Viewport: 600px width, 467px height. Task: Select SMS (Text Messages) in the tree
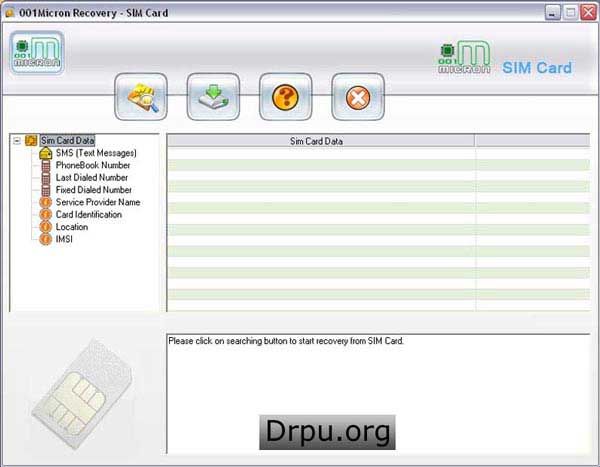[x=96, y=153]
